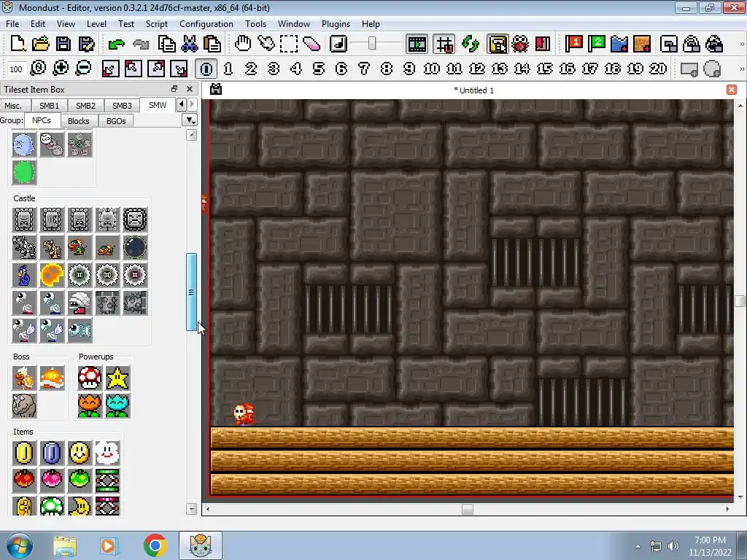Cut selection using the scissors icon
This screenshot has height=560, width=747.
pos(190,44)
